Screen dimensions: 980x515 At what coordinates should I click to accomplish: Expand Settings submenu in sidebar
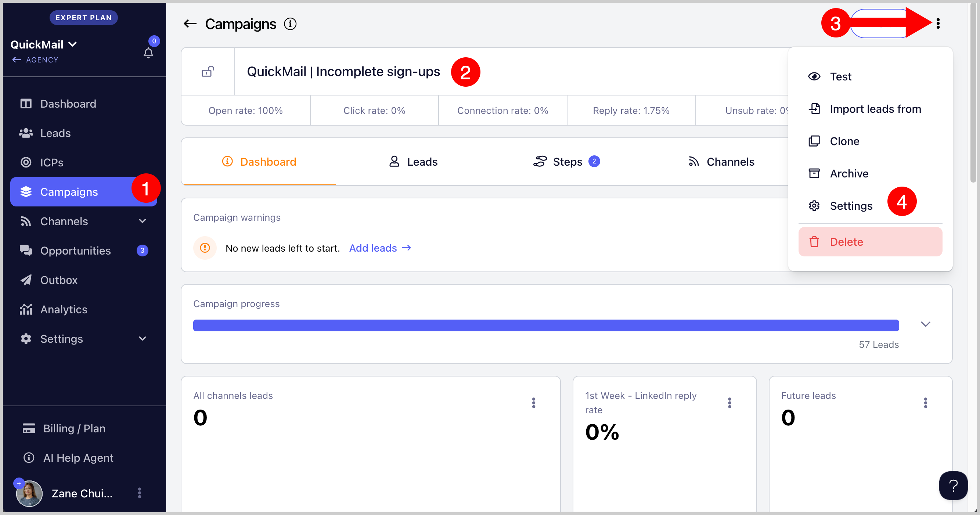click(142, 339)
